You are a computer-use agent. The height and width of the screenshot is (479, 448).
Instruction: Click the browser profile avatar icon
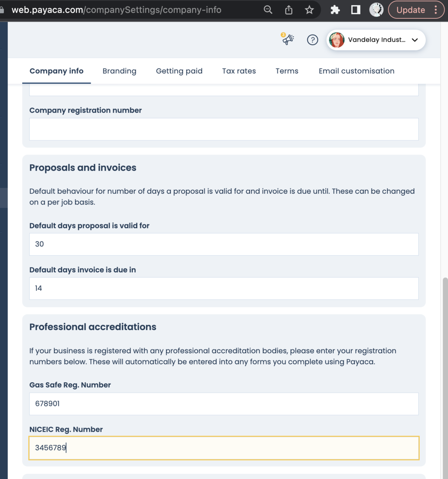(x=376, y=10)
